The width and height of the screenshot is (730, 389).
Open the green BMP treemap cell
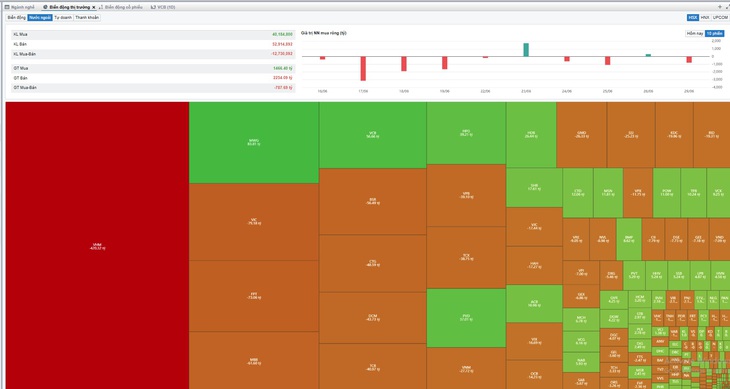click(x=629, y=239)
